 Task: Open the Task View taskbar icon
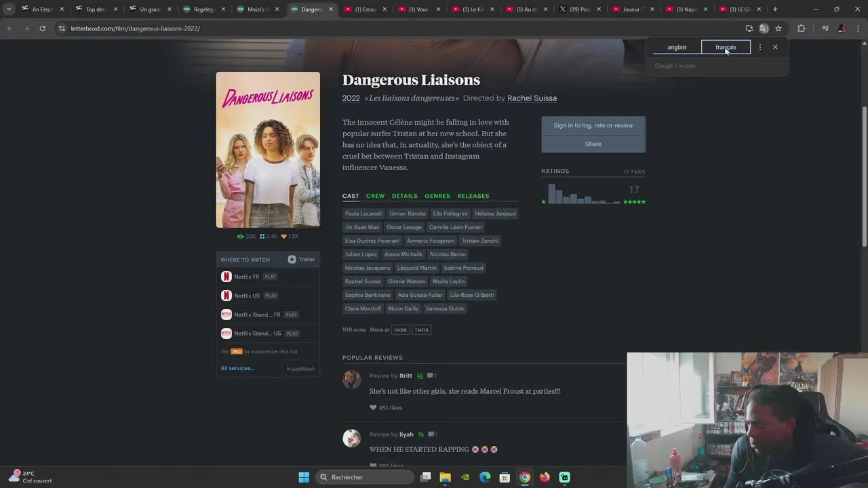pos(425,477)
